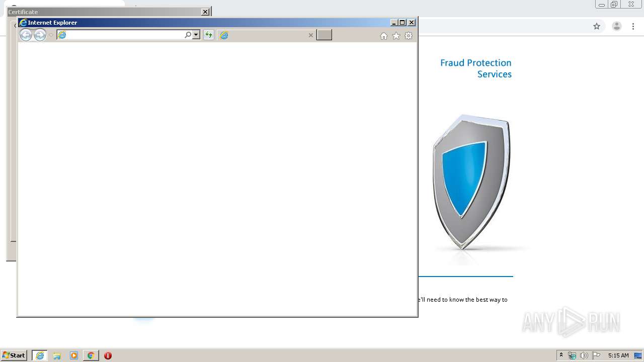Click the address bar search magnifier
Image resolution: width=644 pixels, height=362 pixels.
(x=188, y=35)
